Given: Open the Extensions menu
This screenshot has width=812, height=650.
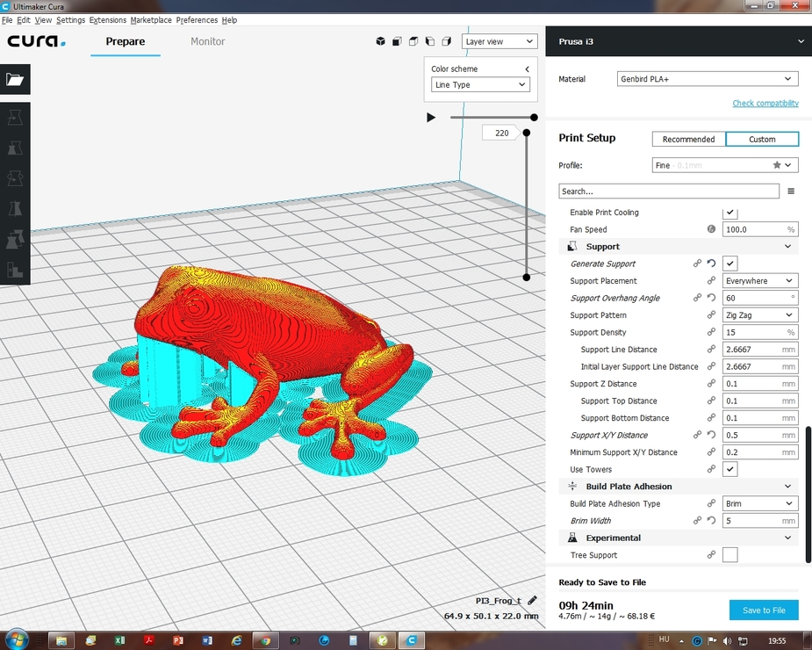Looking at the screenshot, I should [107, 19].
